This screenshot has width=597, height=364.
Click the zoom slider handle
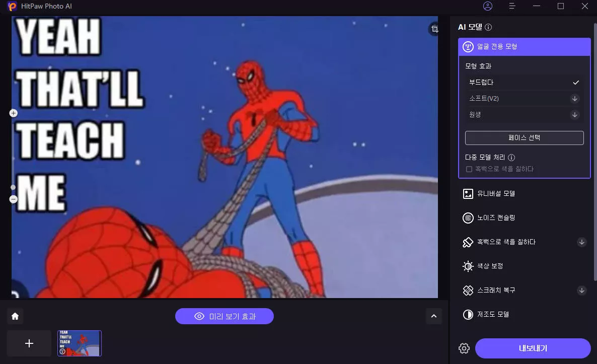pos(14,187)
